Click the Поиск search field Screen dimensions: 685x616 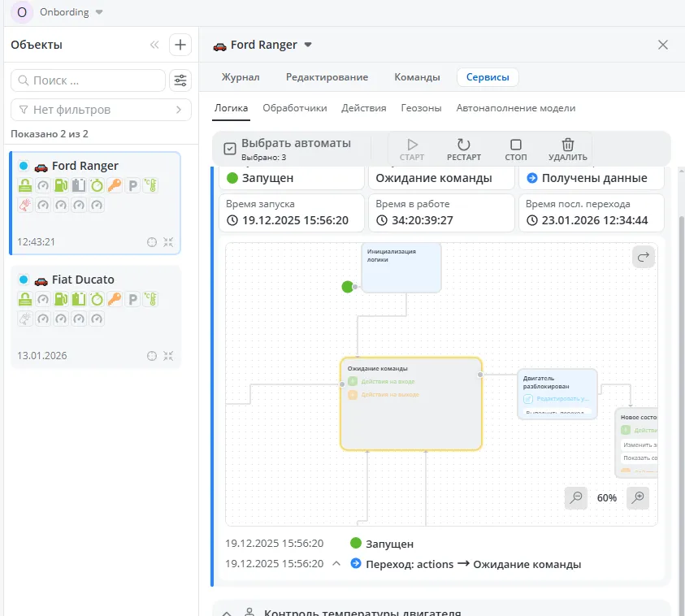(88, 80)
